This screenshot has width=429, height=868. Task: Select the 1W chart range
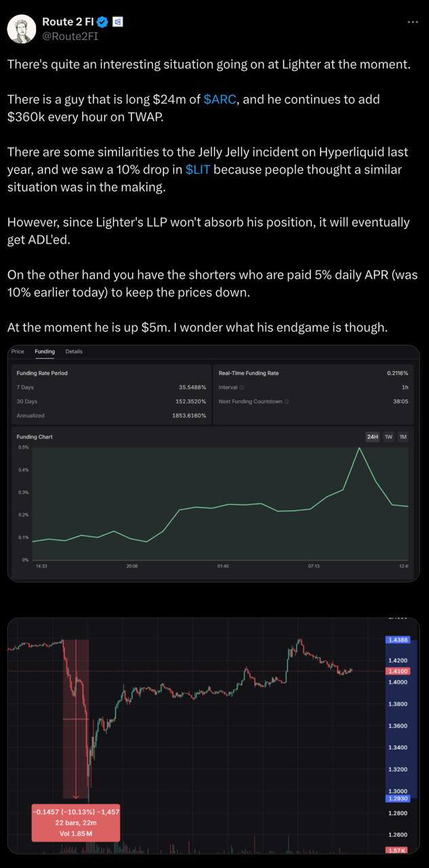coord(388,437)
